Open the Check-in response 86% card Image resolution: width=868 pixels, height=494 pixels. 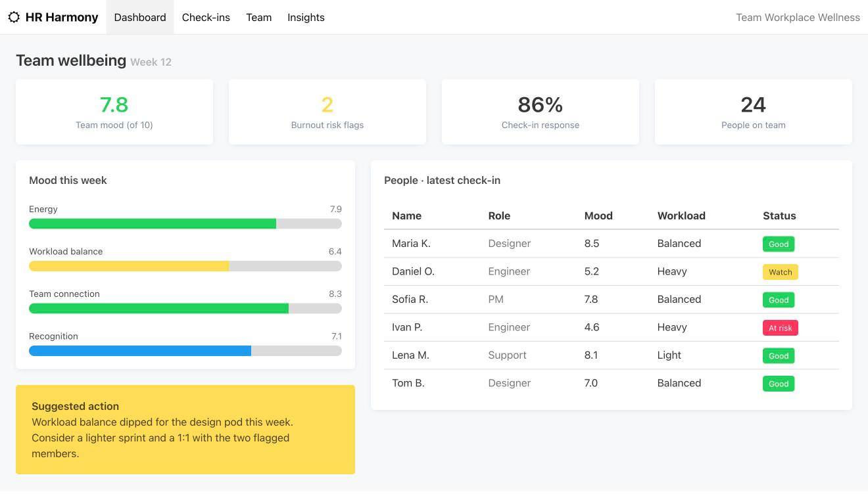coord(541,112)
